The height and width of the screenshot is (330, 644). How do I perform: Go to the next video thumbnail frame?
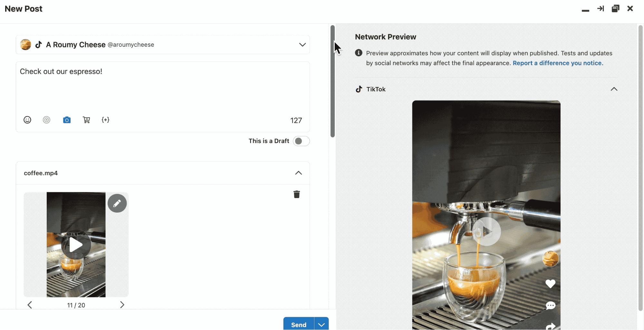[x=122, y=305]
